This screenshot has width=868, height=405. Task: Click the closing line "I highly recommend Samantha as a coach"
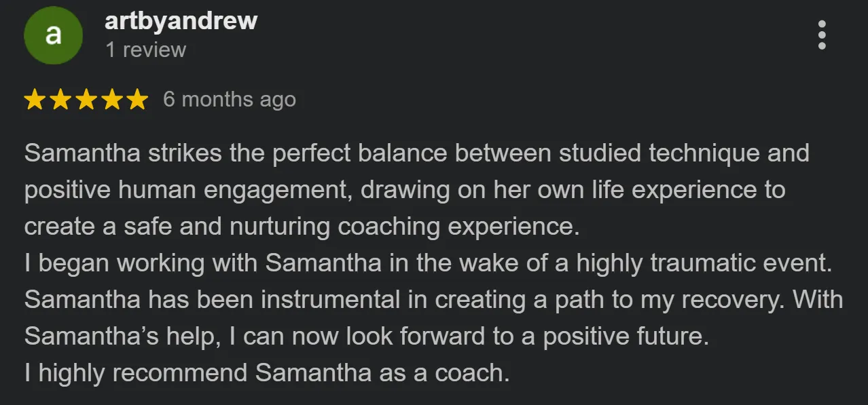click(267, 374)
